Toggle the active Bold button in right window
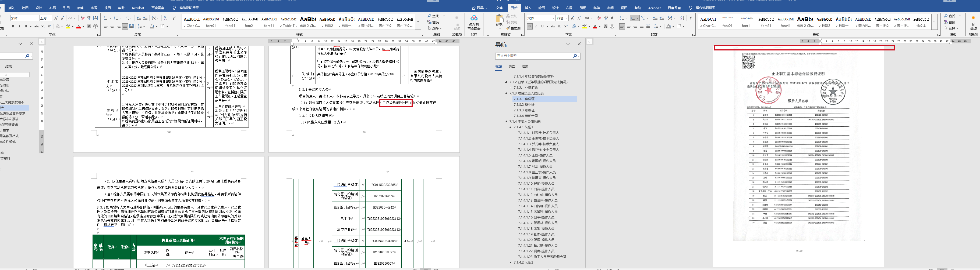 530,27
